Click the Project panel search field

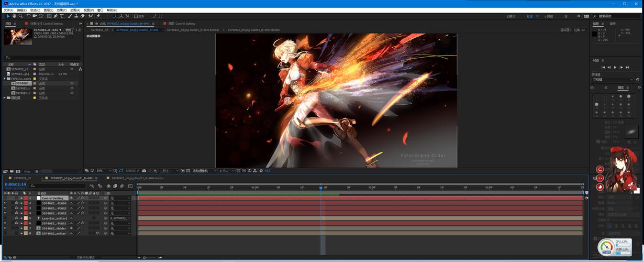pos(42,58)
